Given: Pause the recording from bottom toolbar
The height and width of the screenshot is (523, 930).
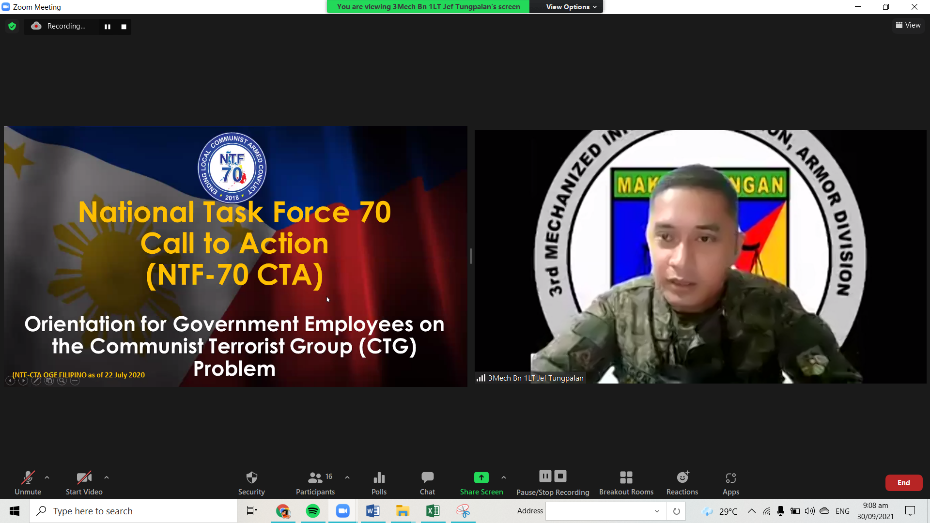Looking at the screenshot, I should click(545, 476).
